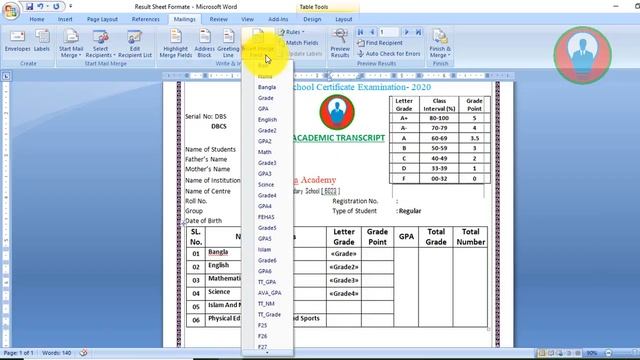This screenshot has width=640, height=360.
Task: Undo the last action
Action: [x=40, y=7]
